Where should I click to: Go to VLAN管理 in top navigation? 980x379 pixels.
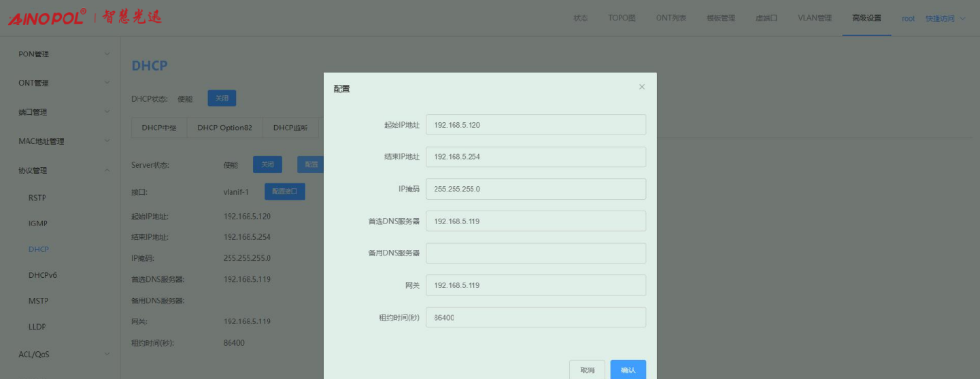click(814, 18)
